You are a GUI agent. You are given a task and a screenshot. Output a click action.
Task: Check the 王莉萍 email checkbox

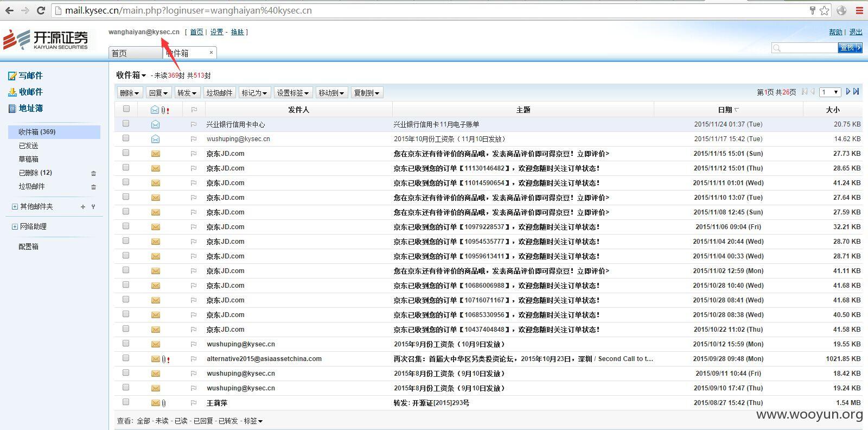126,402
